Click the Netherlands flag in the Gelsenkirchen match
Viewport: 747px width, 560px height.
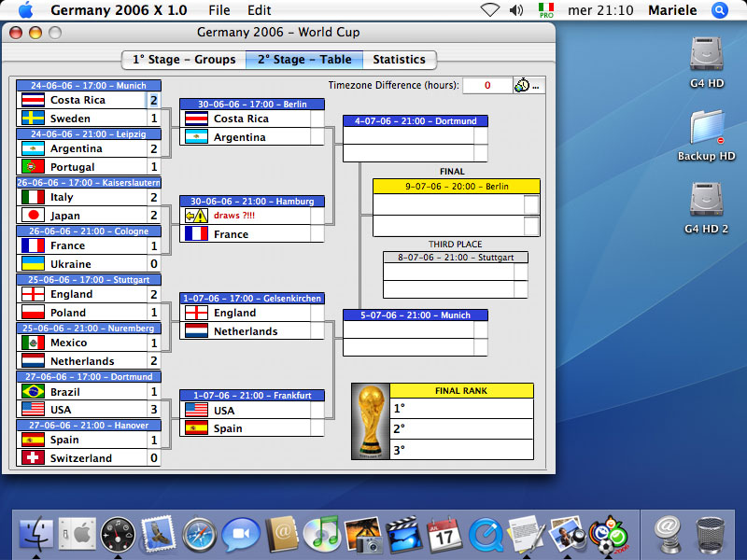196,331
